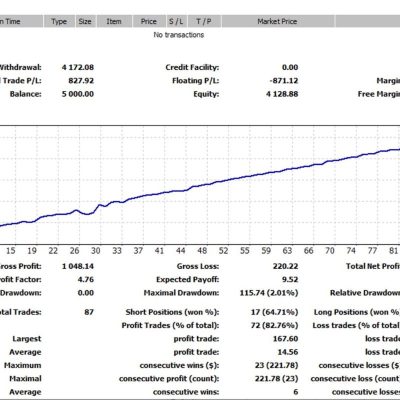Select the S / L column header
This screenshot has height=400, width=400.
tap(176, 22)
